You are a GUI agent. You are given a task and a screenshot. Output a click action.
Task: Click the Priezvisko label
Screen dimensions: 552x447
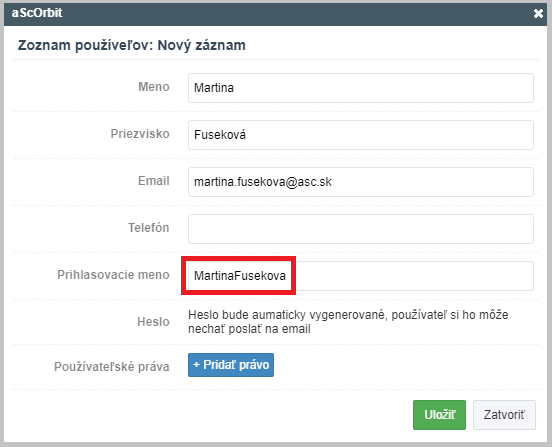click(140, 134)
